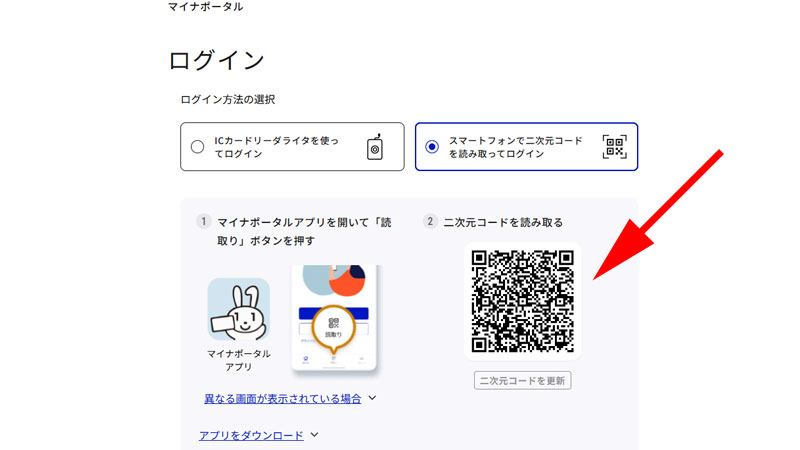Click the ログイン heading
800x450 pixels.
[x=216, y=60]
